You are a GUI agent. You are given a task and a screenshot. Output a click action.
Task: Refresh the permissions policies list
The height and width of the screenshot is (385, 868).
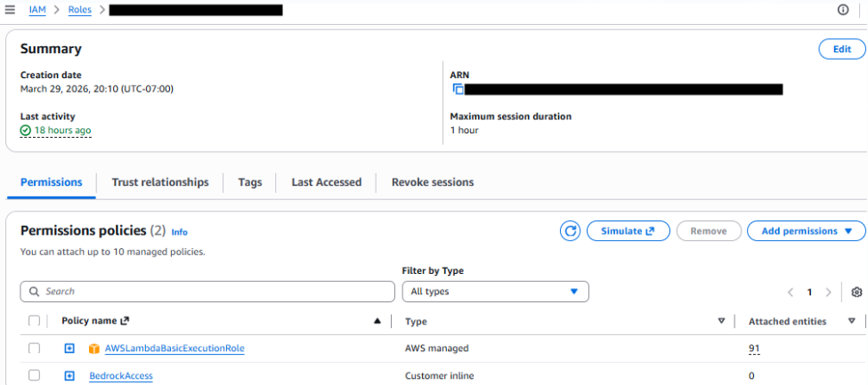click(570, 231)
